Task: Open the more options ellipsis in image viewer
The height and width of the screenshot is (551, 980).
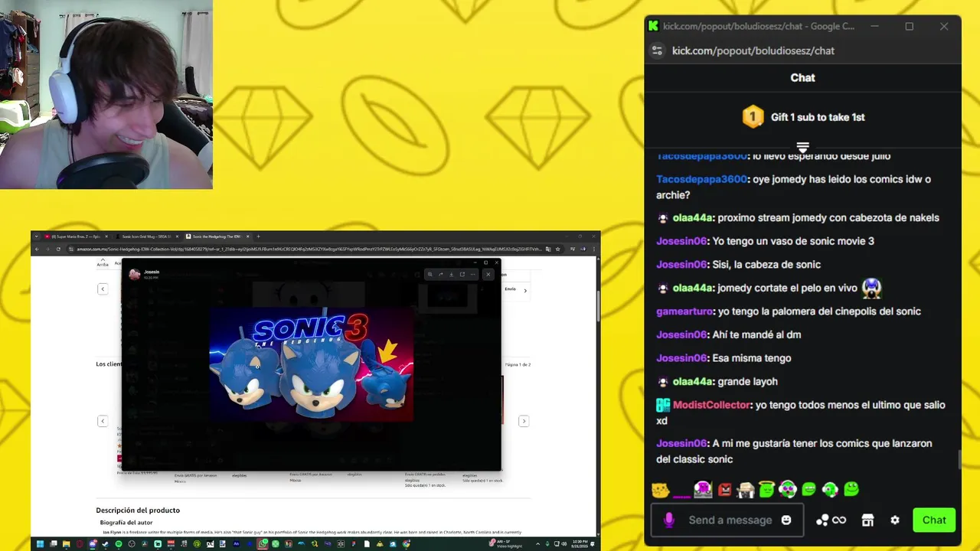Action: click(x=473, y=274)
